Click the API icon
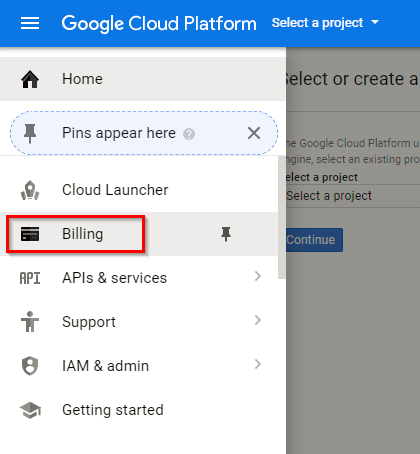The image size is (420, 454). point(30,278)
